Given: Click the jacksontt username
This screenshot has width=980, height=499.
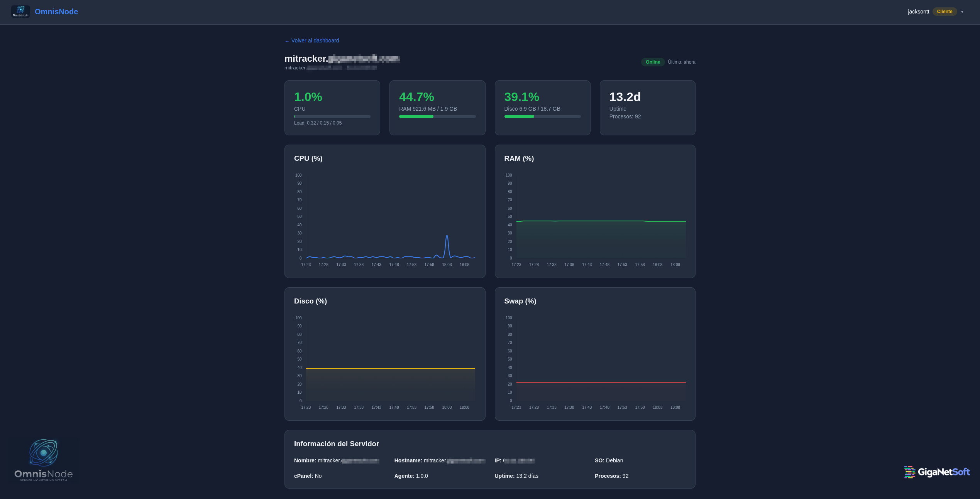Looking at the screenshot, I should point(918,12).
